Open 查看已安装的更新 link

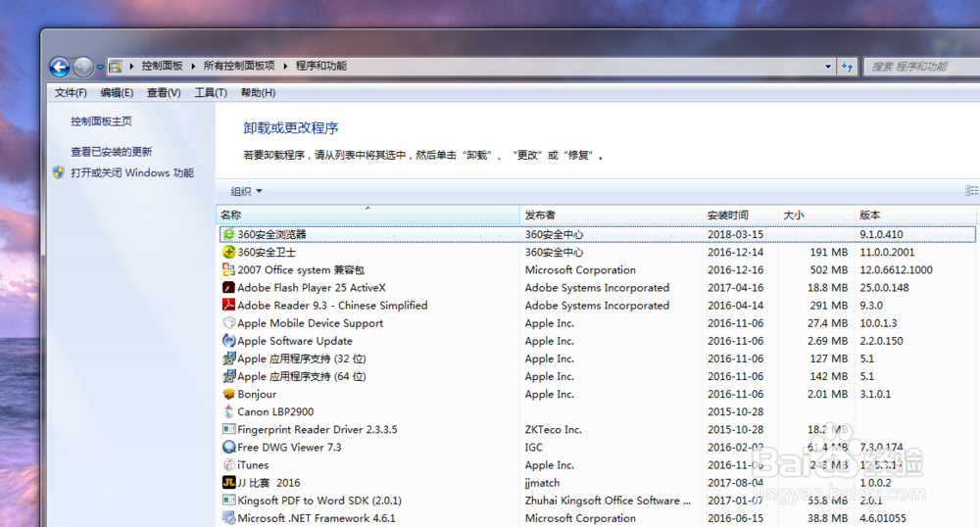point(112,152)
